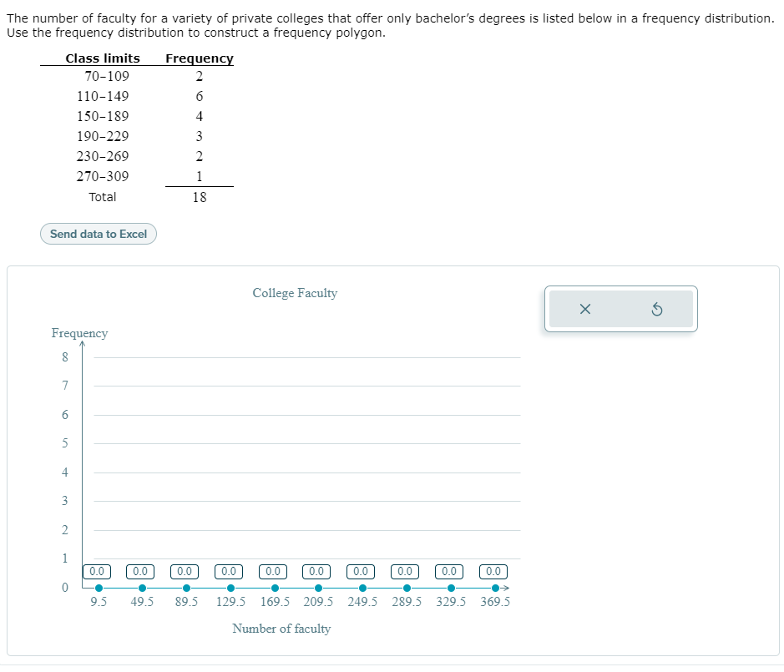The height and width of the screenshot is (672, 784).
Task: Click the Send data to Excel button
Action: [98, 234]
